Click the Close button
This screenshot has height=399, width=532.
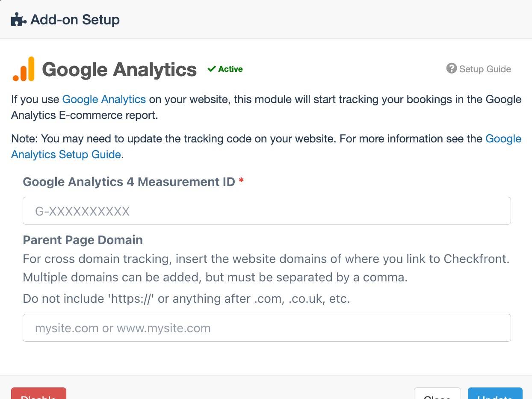(x=437, y=393)
